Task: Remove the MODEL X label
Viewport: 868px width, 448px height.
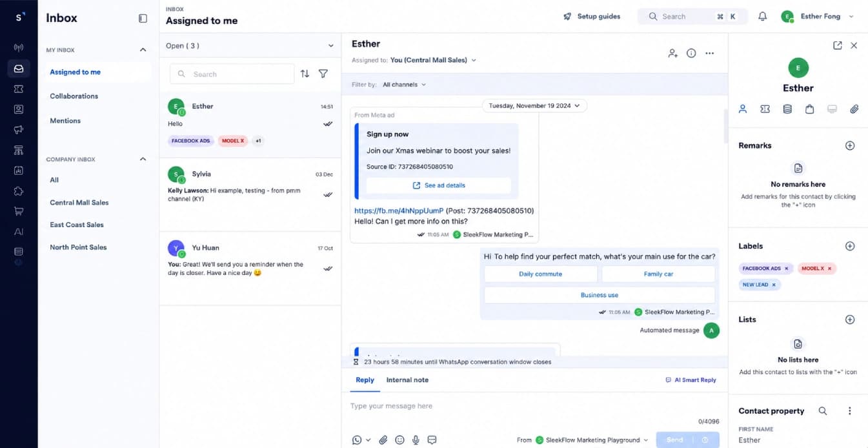Action: (x=830, y=268)
